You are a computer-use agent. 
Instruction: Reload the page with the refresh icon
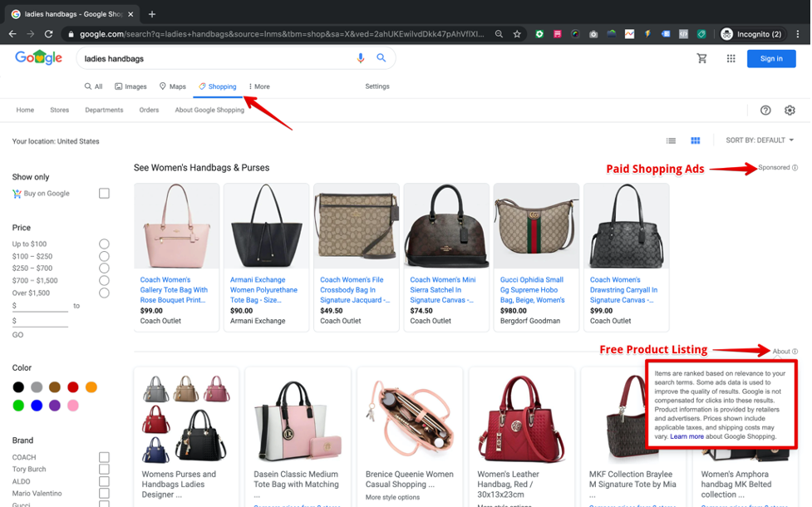click(49, 34)
